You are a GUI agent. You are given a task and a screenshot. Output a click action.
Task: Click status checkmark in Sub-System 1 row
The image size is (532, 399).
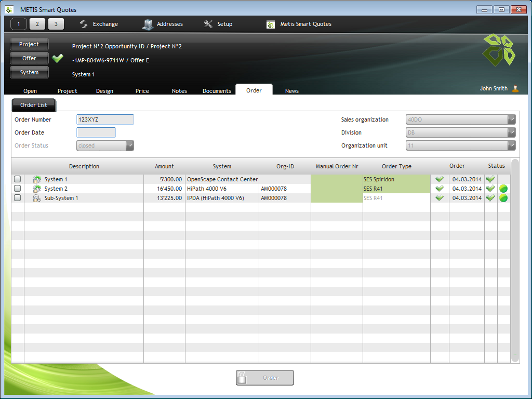click(490, 198)
